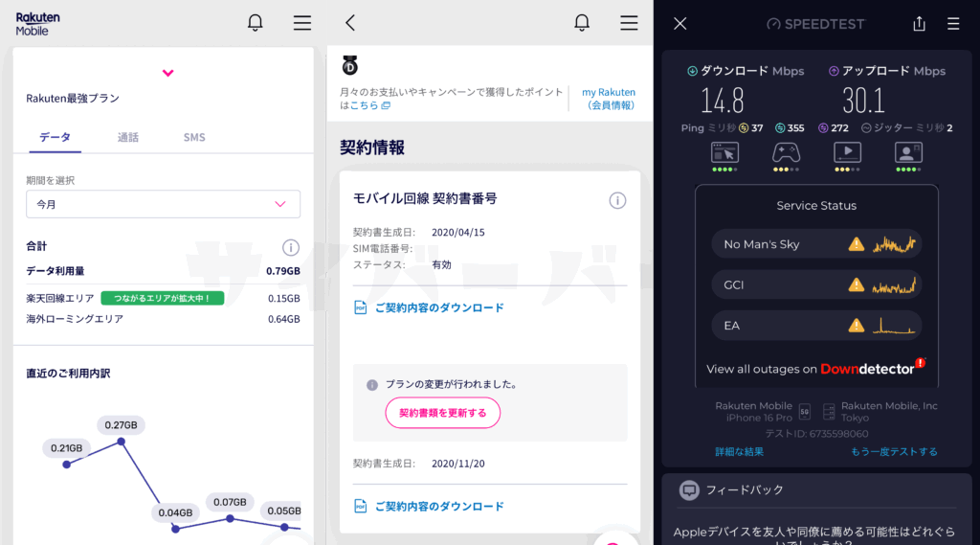Open GCI service status row
This screenshot has height=545, width=980.
(x=816, y=284)
